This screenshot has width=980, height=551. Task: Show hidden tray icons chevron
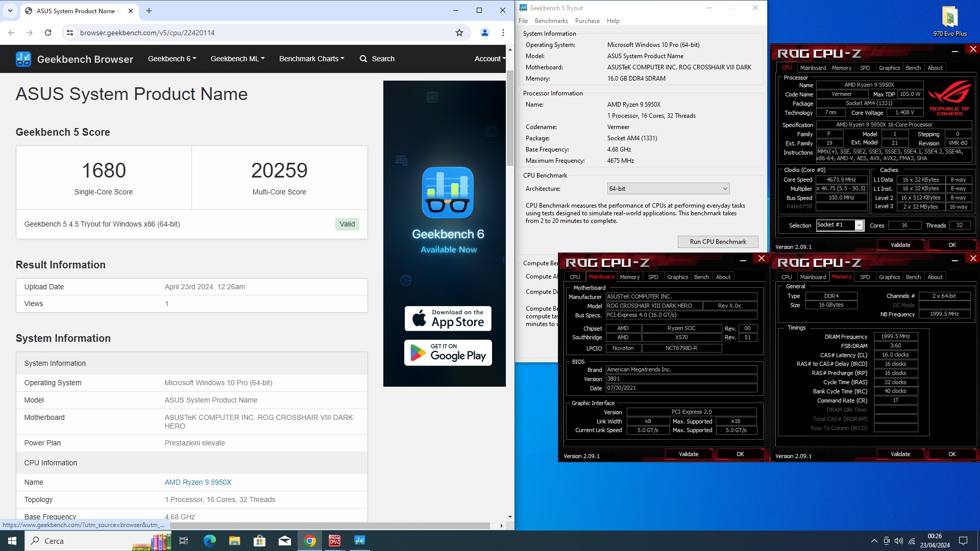(x=874, y=541)
